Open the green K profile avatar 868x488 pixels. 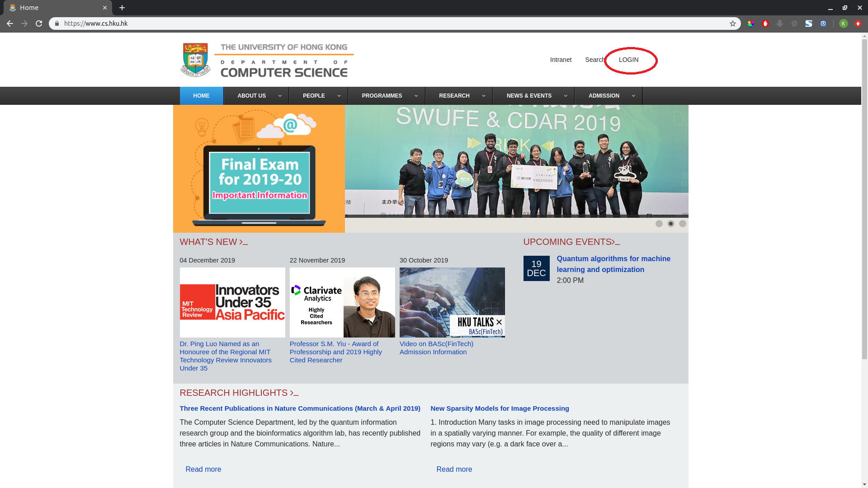pyautogui.click(x=844, y=23)
